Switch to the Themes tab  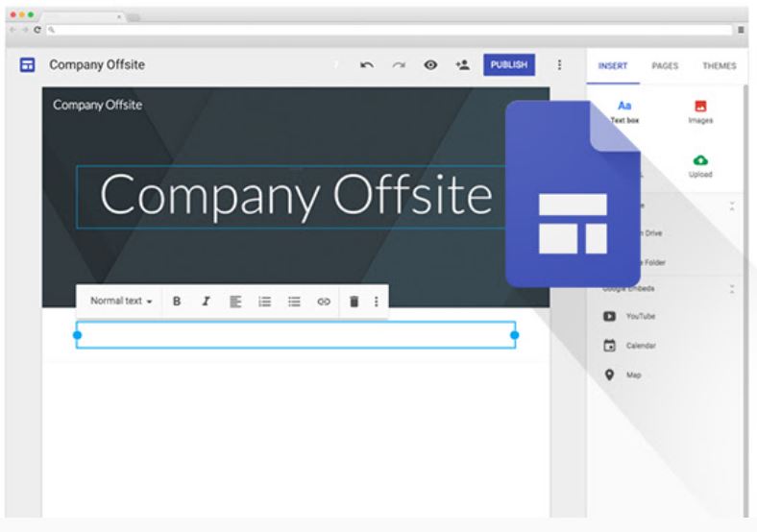pos(719,66)
